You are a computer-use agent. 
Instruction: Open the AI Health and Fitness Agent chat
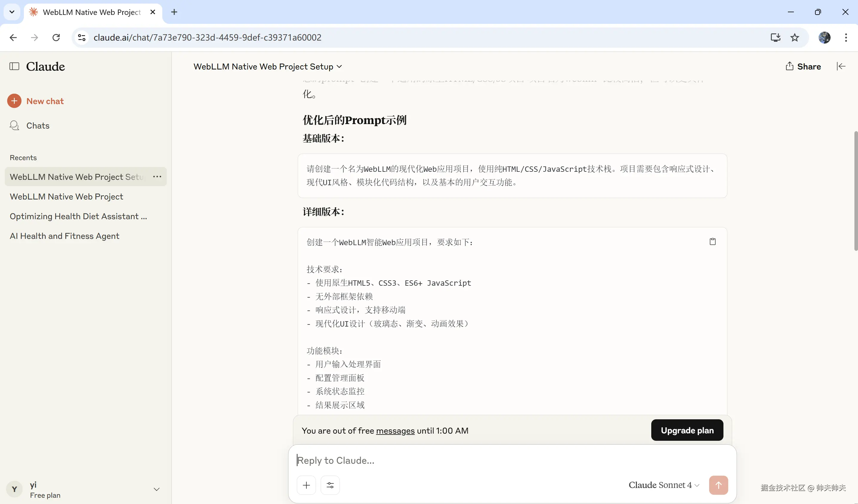point(64,236)
